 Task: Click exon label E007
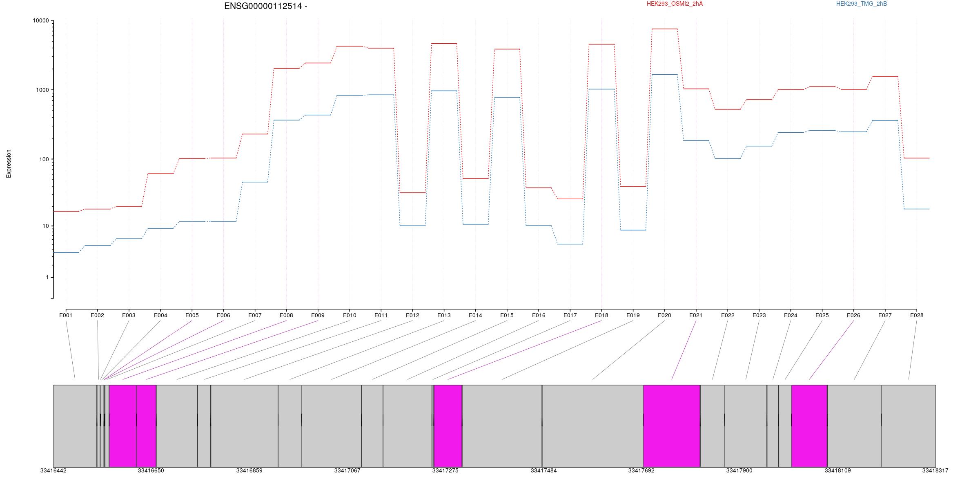coord(255,315)
